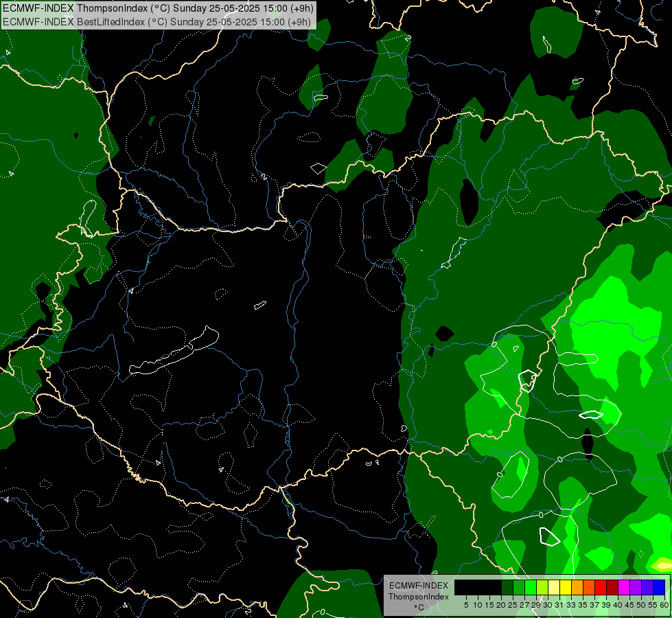Click the large elongated lake outline on map
Screen dimensions: 672x618
coord(174,350)
